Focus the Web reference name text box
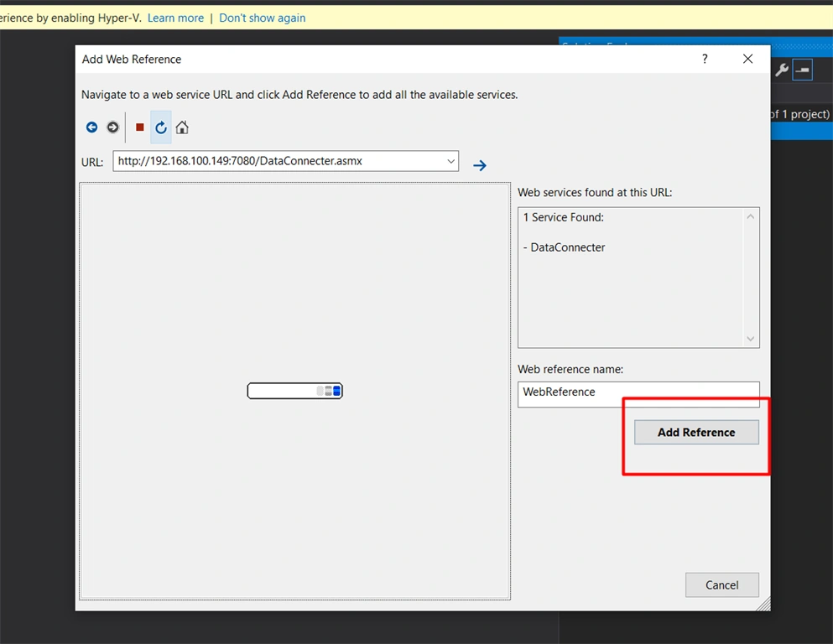 (638, 394)
